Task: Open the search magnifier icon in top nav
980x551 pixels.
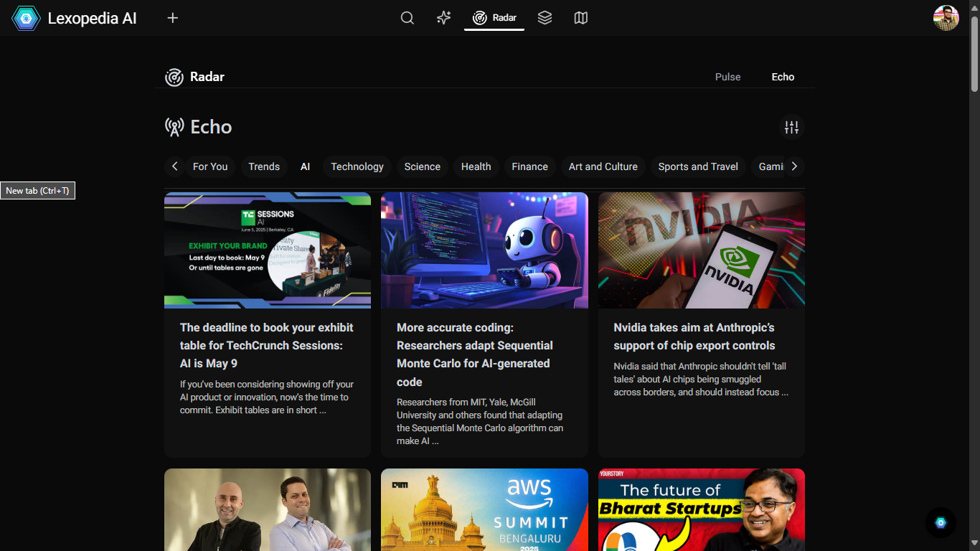Action: [x=407, y=18]
